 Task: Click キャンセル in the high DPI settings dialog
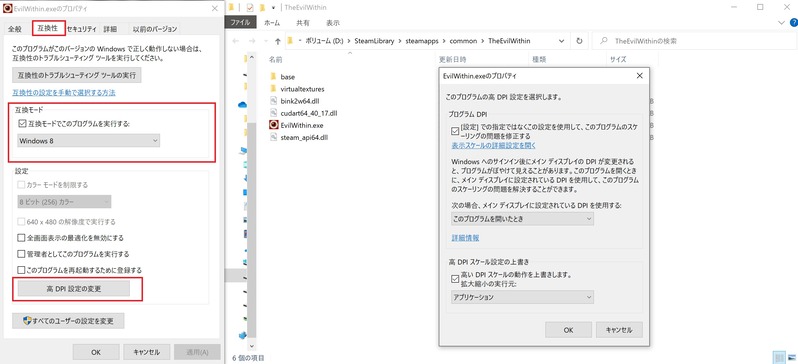click(x=619, y=329)
